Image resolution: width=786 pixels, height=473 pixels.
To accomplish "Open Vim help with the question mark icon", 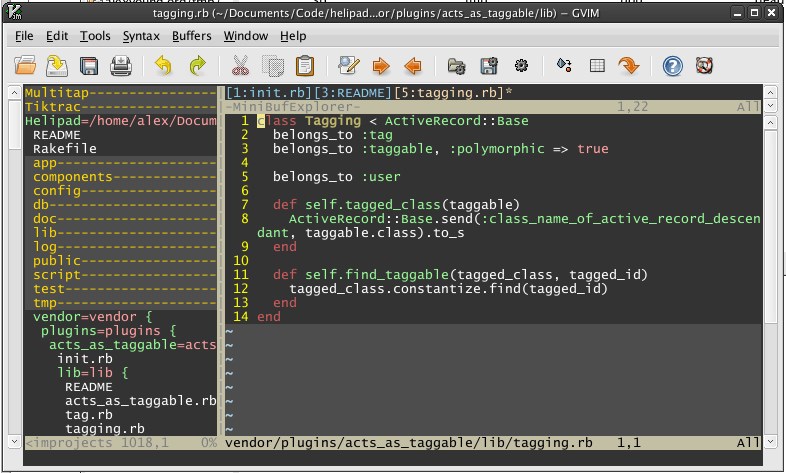I will 673,66.
